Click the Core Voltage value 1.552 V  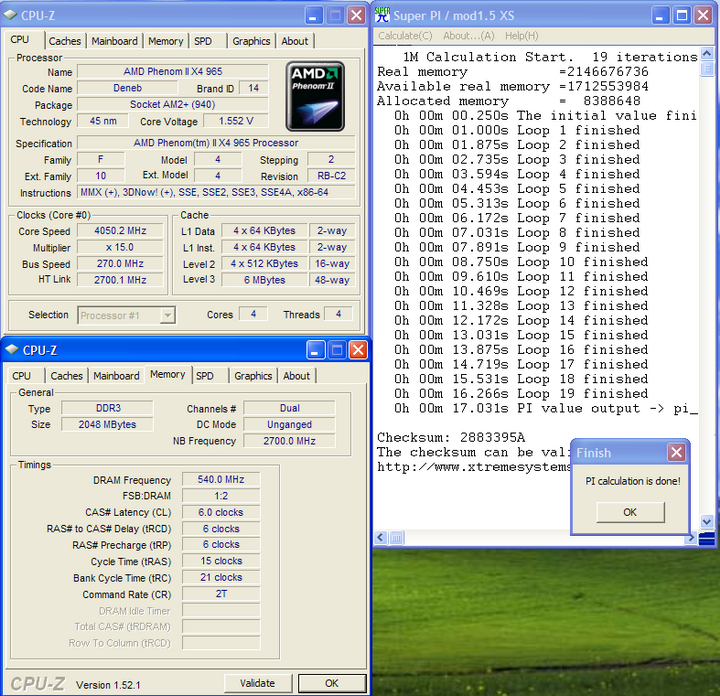tap(236, 121)
